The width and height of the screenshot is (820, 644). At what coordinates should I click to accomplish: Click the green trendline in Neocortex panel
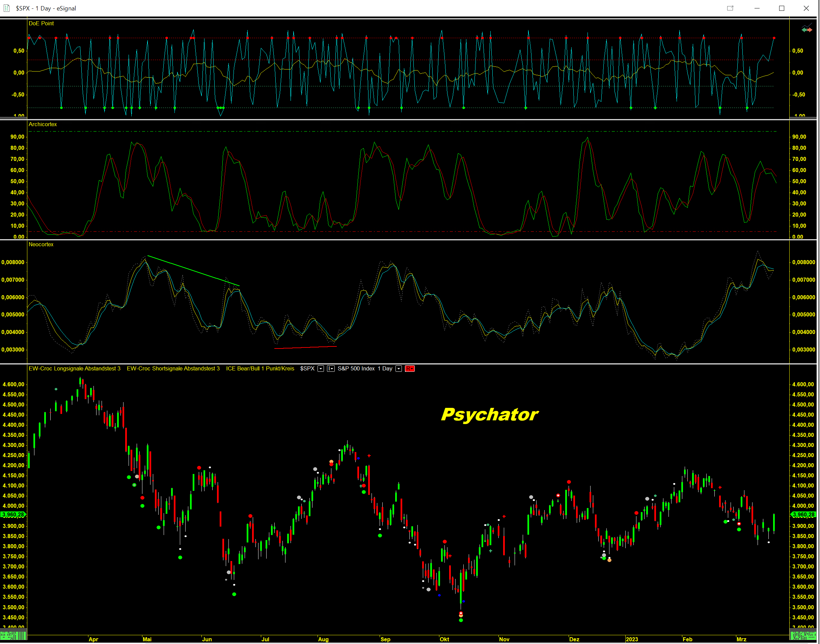coord(193,271)
